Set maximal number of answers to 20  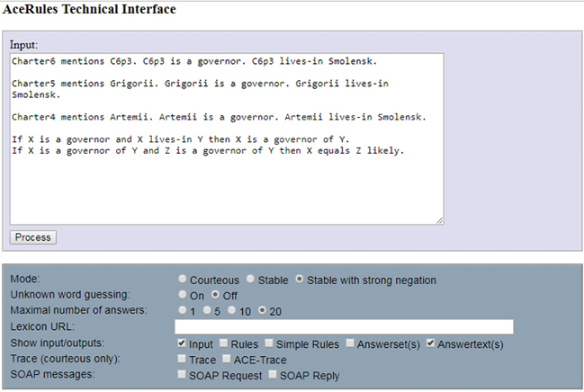[263, 310]
